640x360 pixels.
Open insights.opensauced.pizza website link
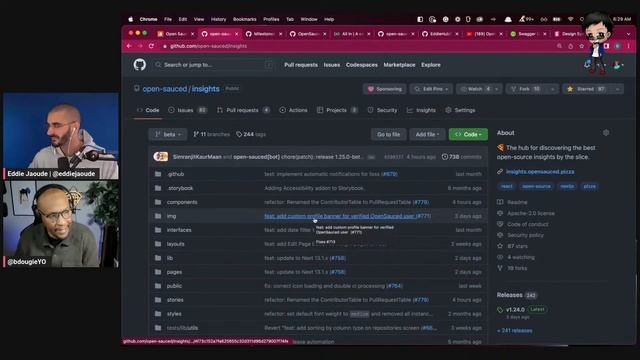[540, 172]
